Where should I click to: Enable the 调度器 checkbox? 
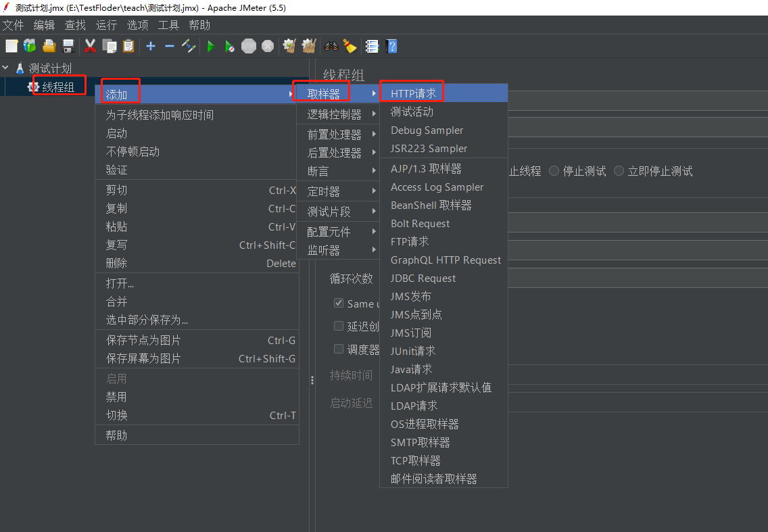click(x=339, y=349)
